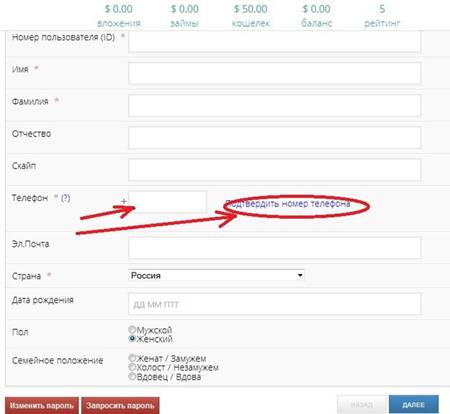Click the Запросить пароль button

pos(120,405)
